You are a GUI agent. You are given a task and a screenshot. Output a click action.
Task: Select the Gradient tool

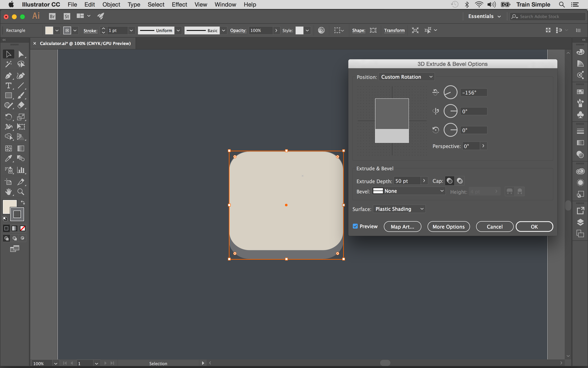[x=22, y=148]
